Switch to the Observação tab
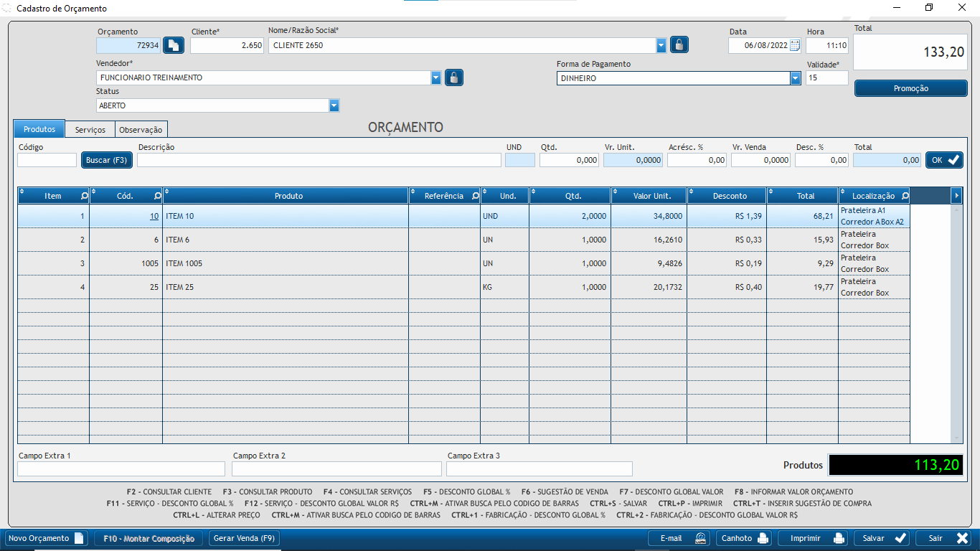This screenshot has height=551, width=980. click(141, 130)
